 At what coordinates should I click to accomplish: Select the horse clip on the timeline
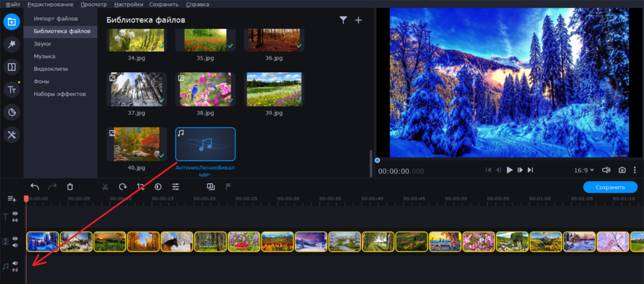click(177, 242)
